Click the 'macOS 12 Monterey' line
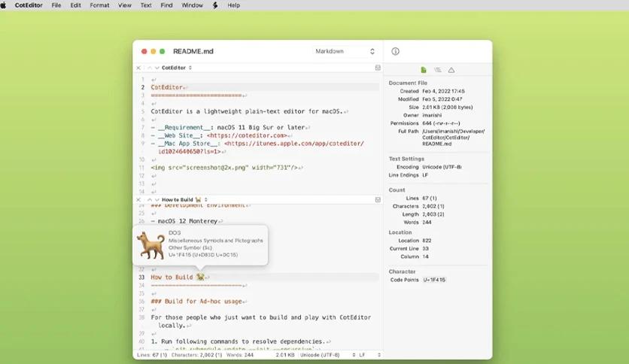The width and height of the screenshot is (629, 364). 184,221
